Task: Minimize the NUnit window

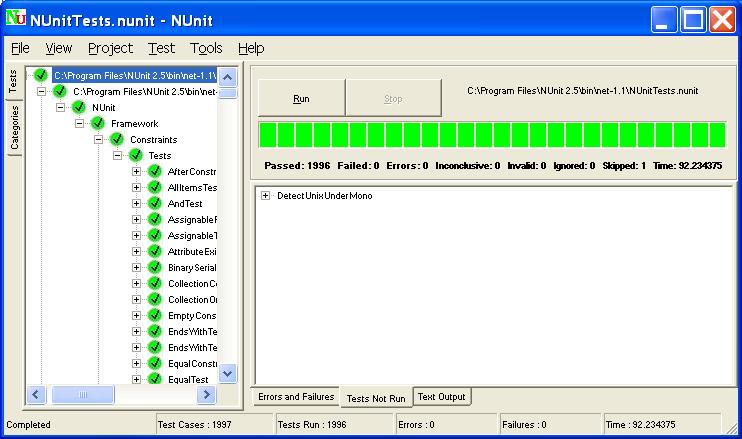Action: coord(663,20)
